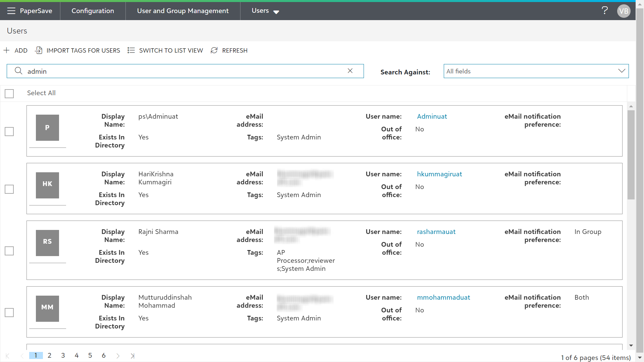
Task: Open the PaperSave hamburger menu
Action: (11, 11)
